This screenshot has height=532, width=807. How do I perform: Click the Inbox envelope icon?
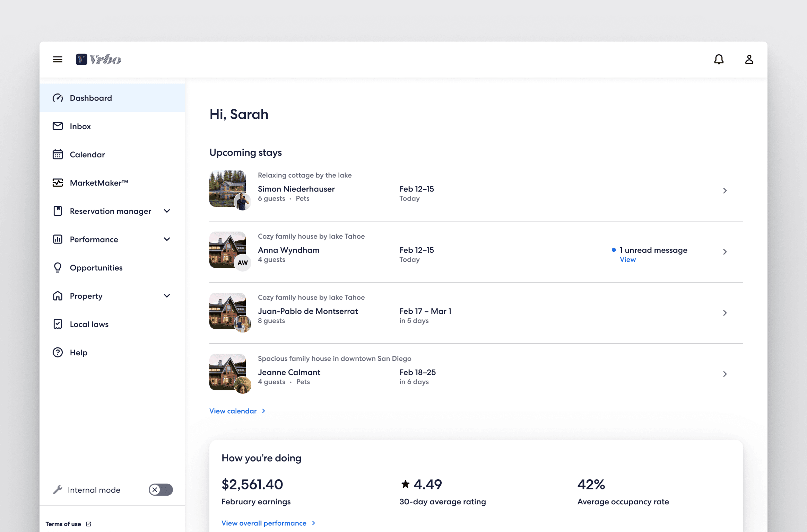pos(58,126)
